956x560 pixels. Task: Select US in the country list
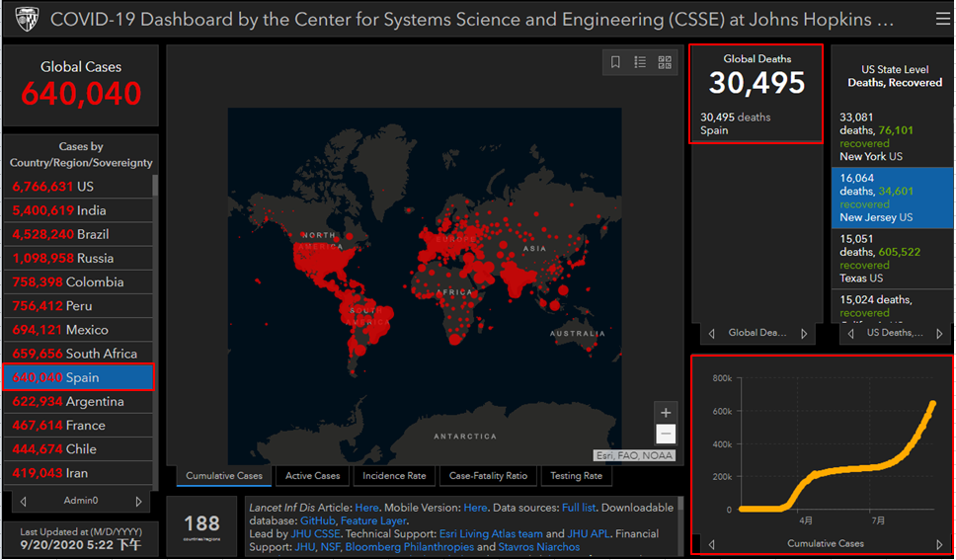coord(78,187)
